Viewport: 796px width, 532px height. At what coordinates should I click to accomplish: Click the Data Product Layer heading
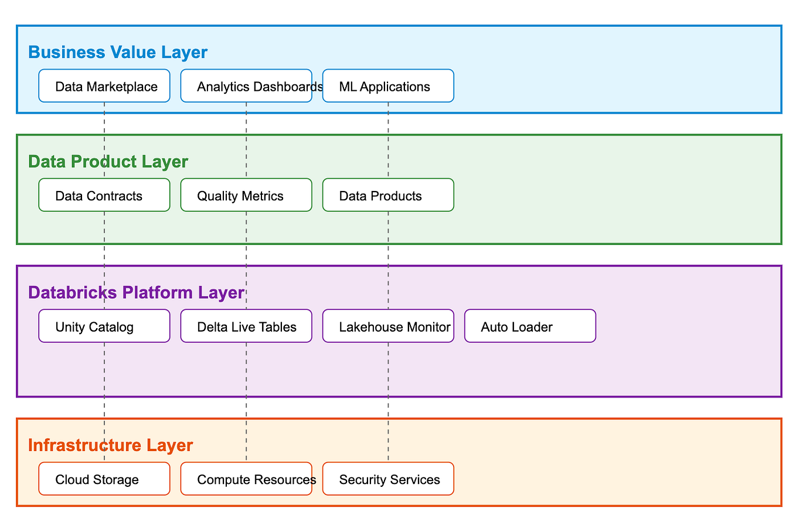coord(108,161)
